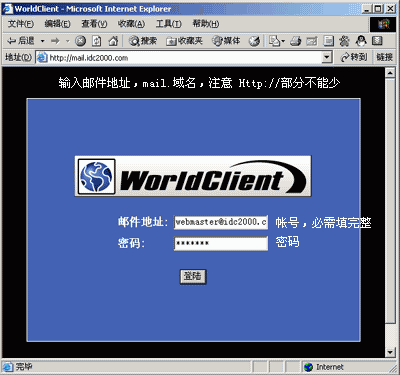Open the Media (媒体) pane
Image resolution: width=400 pixels, height=375 pixels.
226,41
